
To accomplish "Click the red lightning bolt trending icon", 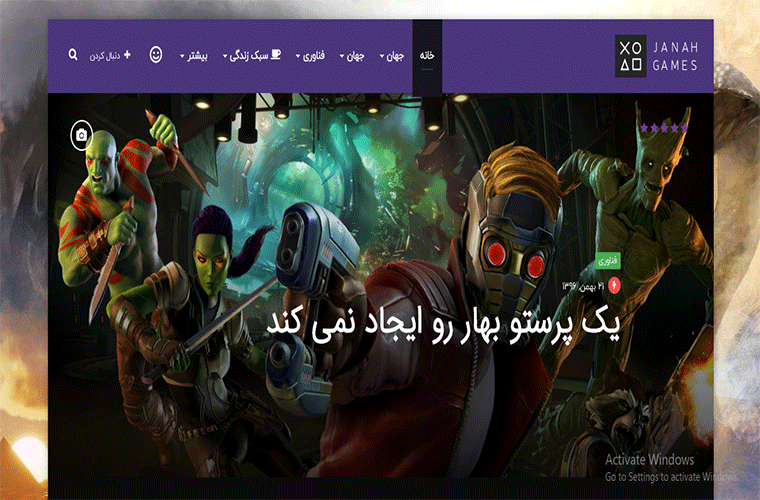I will pyautogui.click(x=614, y=285).
